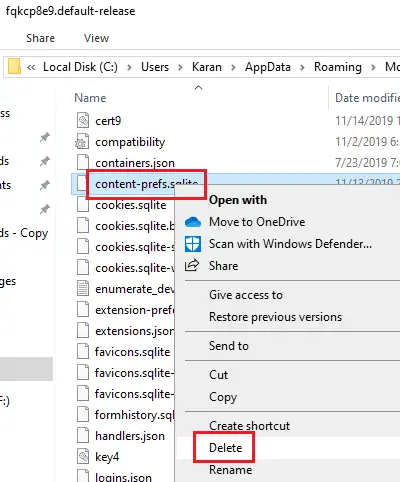Select the cookies.sqlite file name

click(x=131, y=205)
